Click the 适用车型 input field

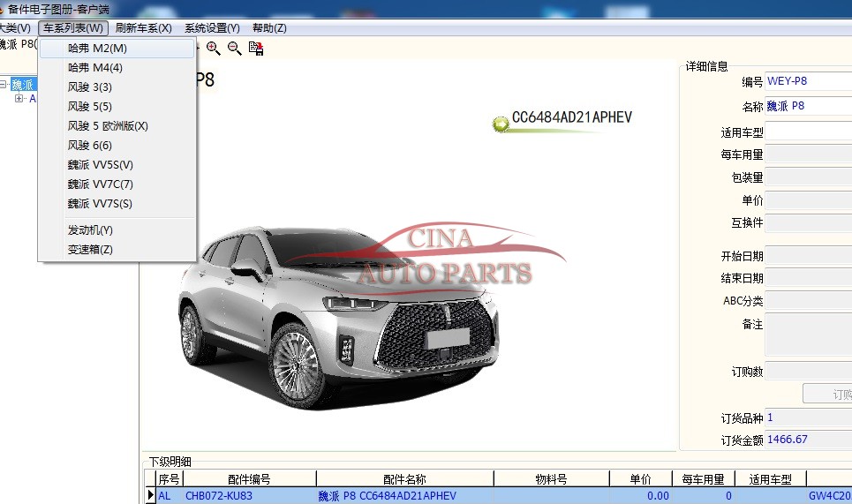[808, 132]
